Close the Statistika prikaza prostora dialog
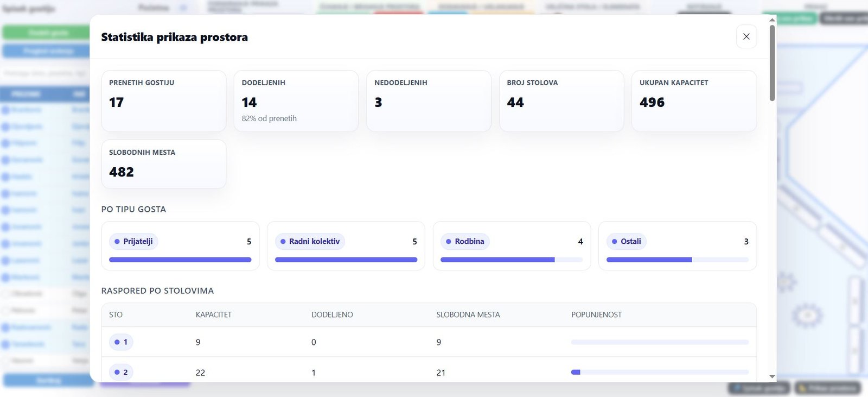This screenshot has height=397, width=868. point(746,36)
